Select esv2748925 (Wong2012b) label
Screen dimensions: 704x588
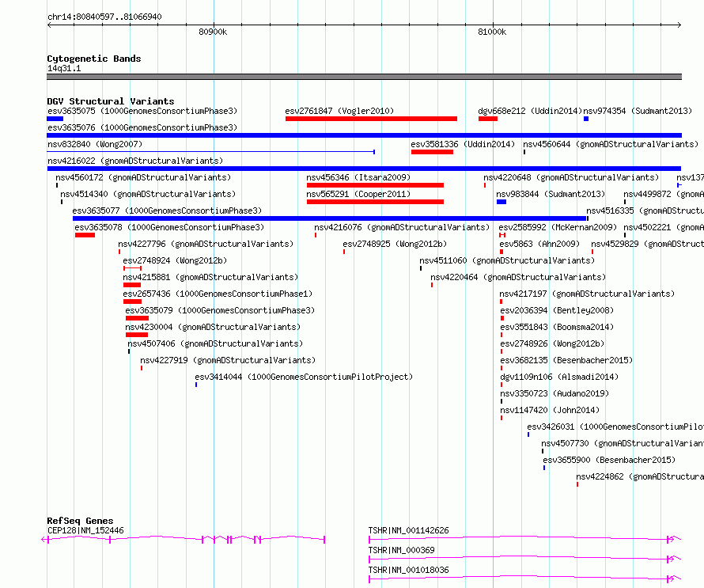(x=395, y=244)
